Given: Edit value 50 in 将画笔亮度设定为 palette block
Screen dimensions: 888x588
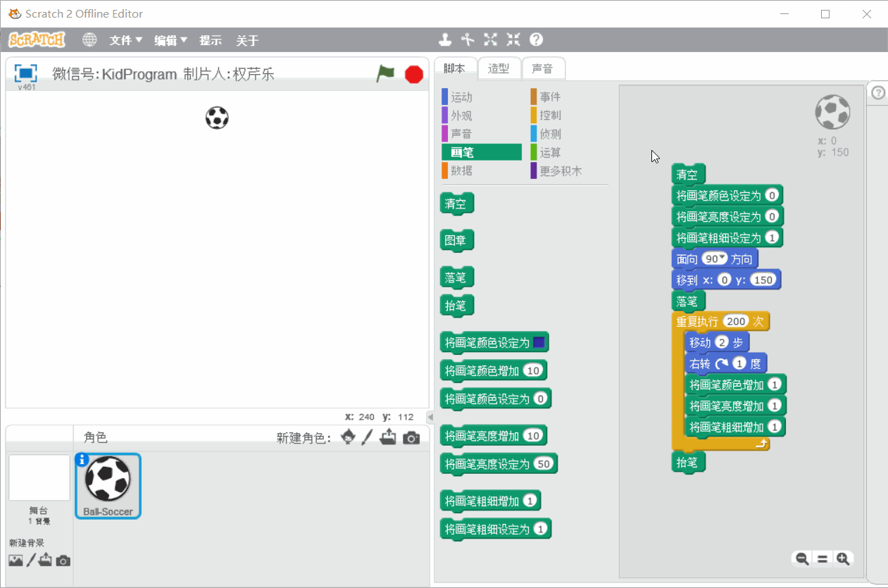Looking at the screenshot, I should (x=543, y=464).
